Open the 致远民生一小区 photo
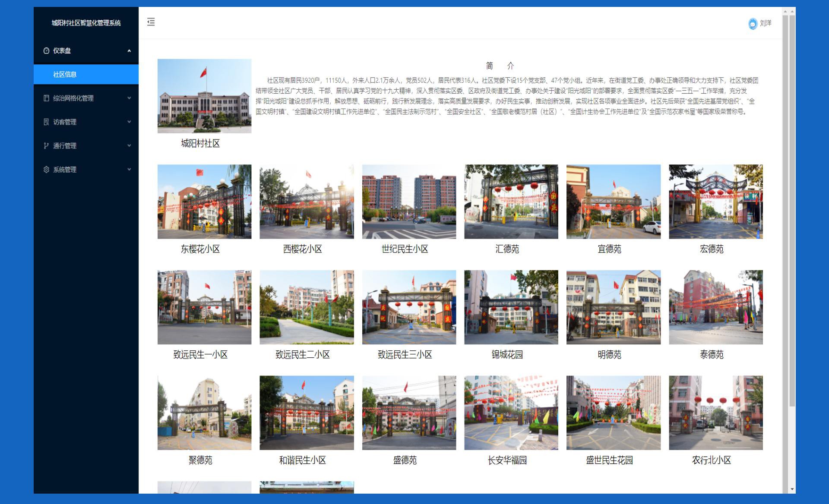Viewport: 829px width, 504px height. [x=204, y=307]
